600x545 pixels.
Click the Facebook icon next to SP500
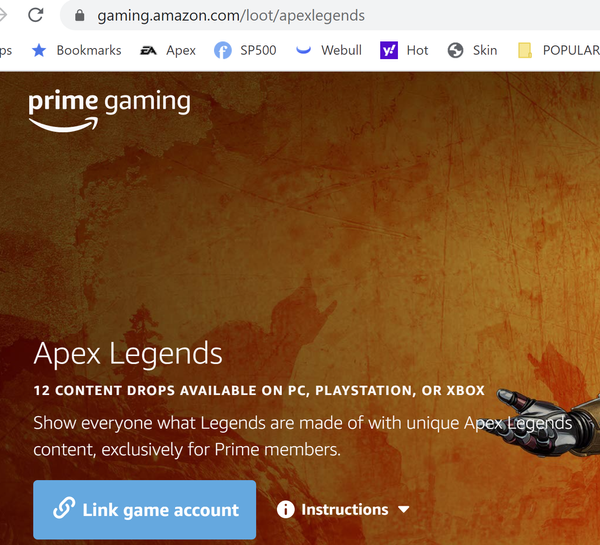tap(223, 50)
